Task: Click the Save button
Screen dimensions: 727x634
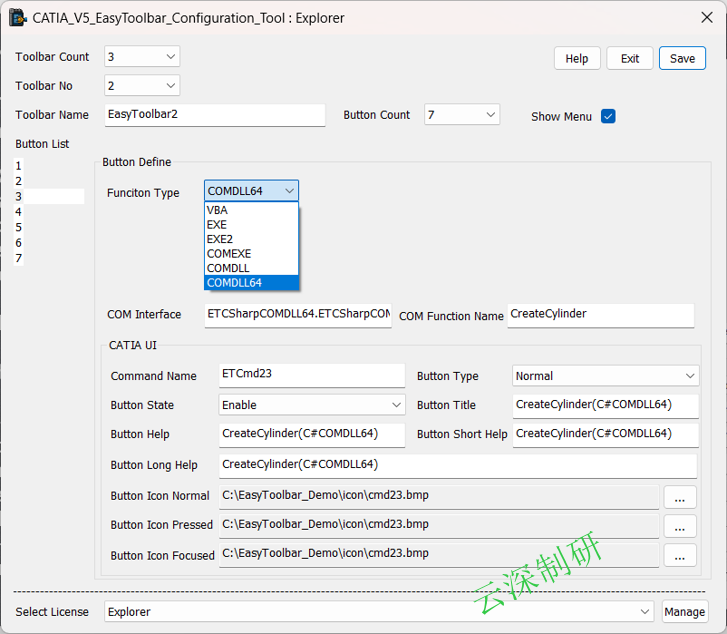Action: point(682,58)
